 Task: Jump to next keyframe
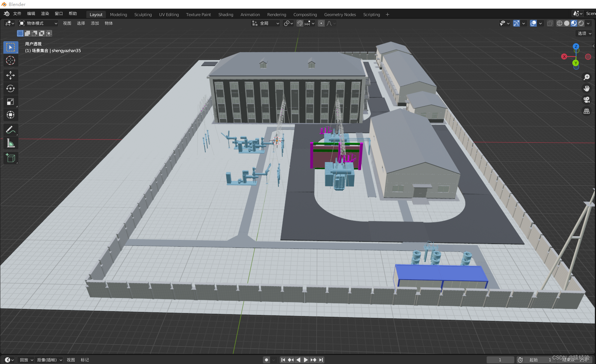pos(313,360)
